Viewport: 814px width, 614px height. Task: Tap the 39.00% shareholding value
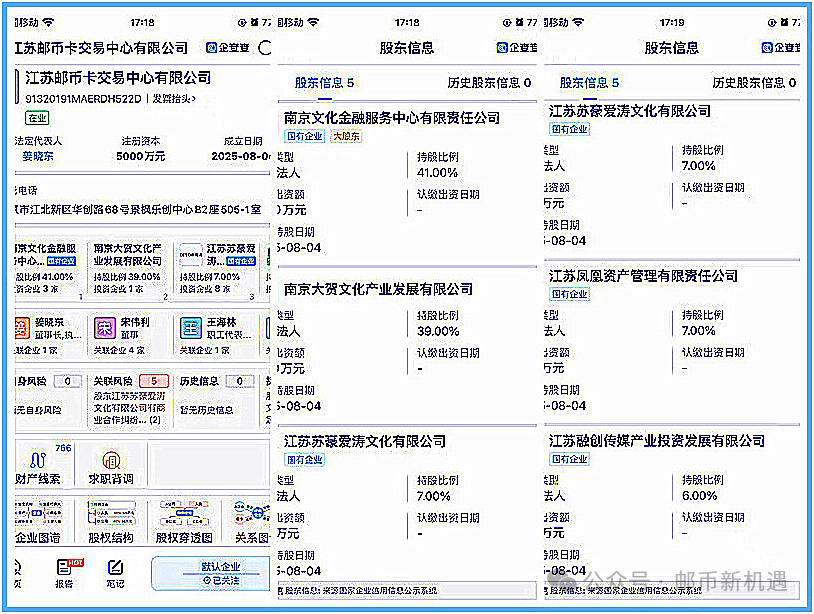point(438,331)
